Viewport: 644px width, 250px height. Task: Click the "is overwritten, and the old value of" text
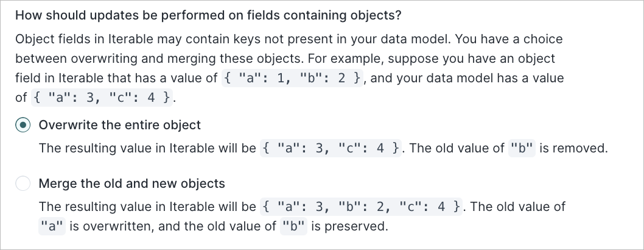[173, 226]
